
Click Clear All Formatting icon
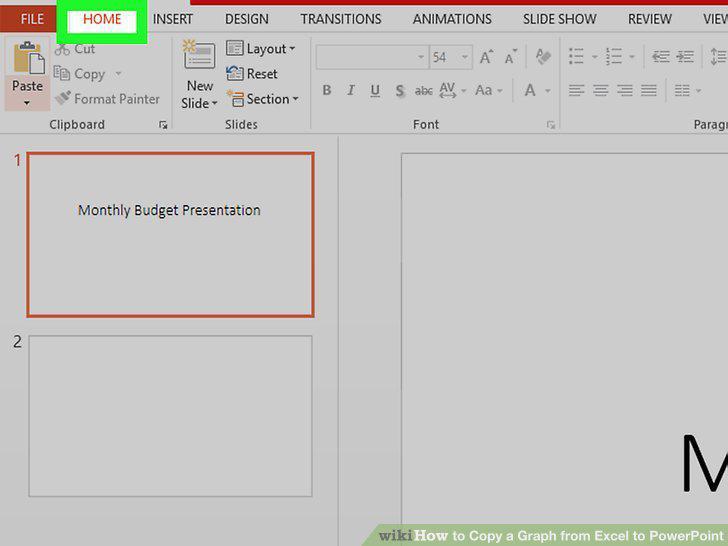pos(543,57)
